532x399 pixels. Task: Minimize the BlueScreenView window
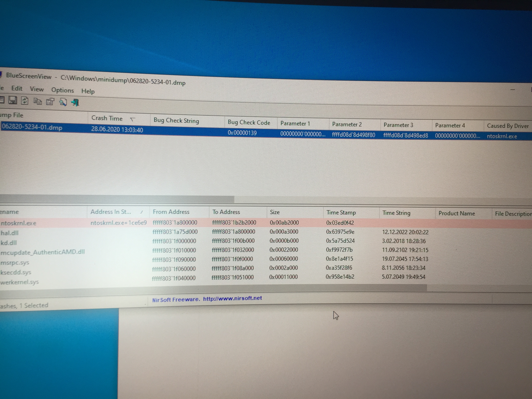click(512, 90)
